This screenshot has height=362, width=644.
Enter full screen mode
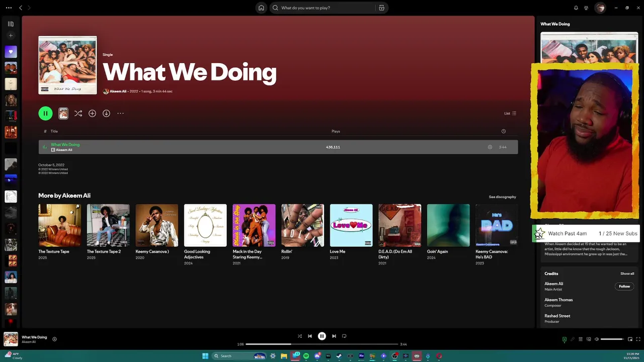pos(638,339)
